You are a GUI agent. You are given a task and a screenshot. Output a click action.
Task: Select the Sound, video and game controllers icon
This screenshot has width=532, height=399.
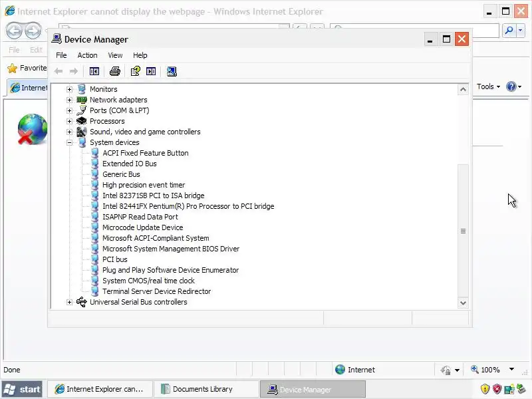(81, 132)
